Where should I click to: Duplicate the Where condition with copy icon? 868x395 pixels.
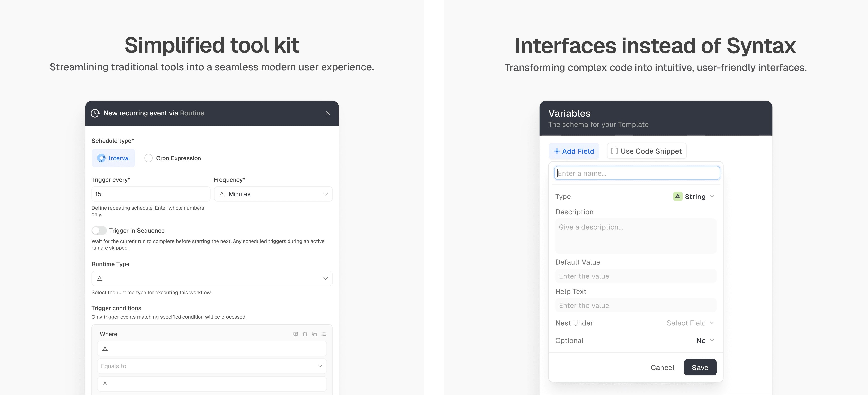tap(314, 334)
